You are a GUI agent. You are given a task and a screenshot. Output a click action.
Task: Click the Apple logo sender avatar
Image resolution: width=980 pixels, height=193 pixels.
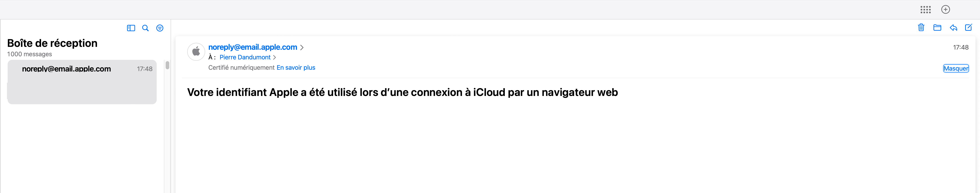pyautogui.click(x=196, y=52)
